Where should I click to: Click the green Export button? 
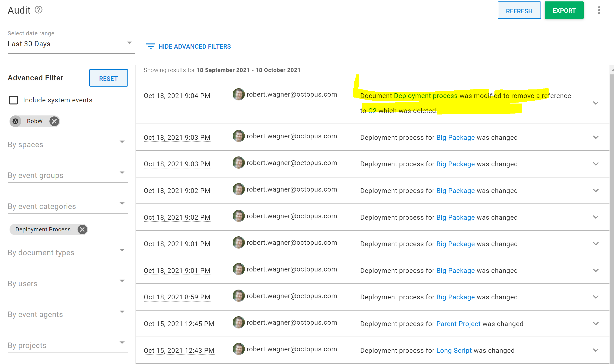click(x=564, y=10)
